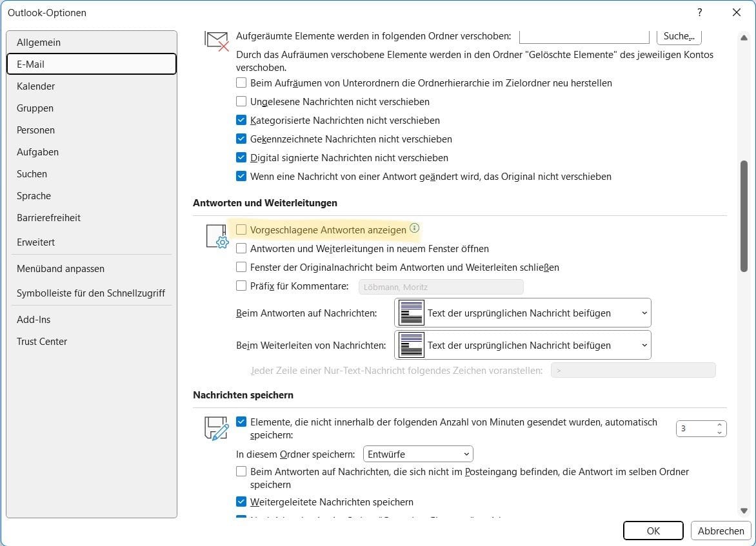Uncheck Weitergeleitete Nachrichten speichern

[241, 502]
